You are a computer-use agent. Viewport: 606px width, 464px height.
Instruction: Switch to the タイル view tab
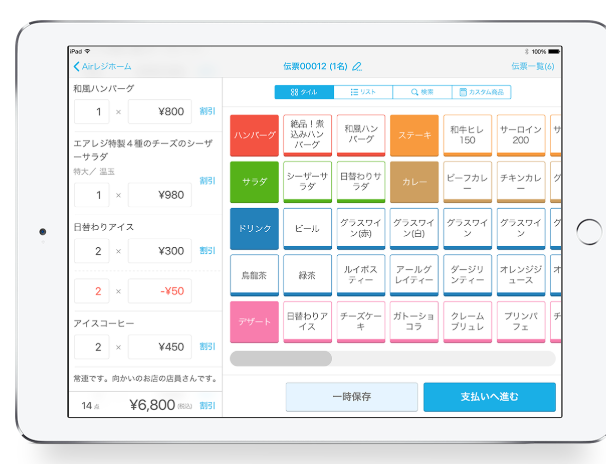pos(304,92)
